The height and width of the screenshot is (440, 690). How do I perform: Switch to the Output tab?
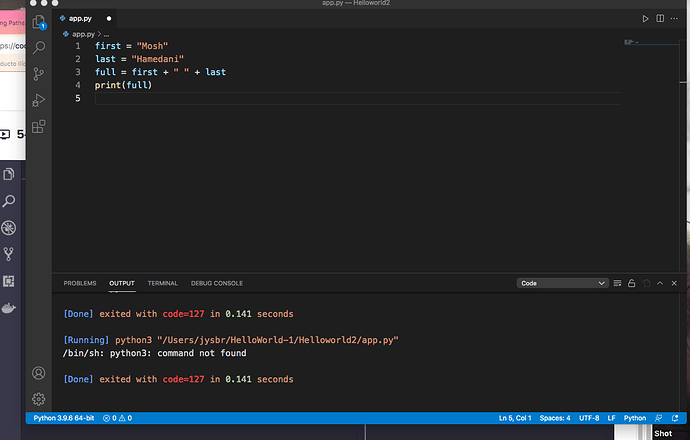(122, 283)
